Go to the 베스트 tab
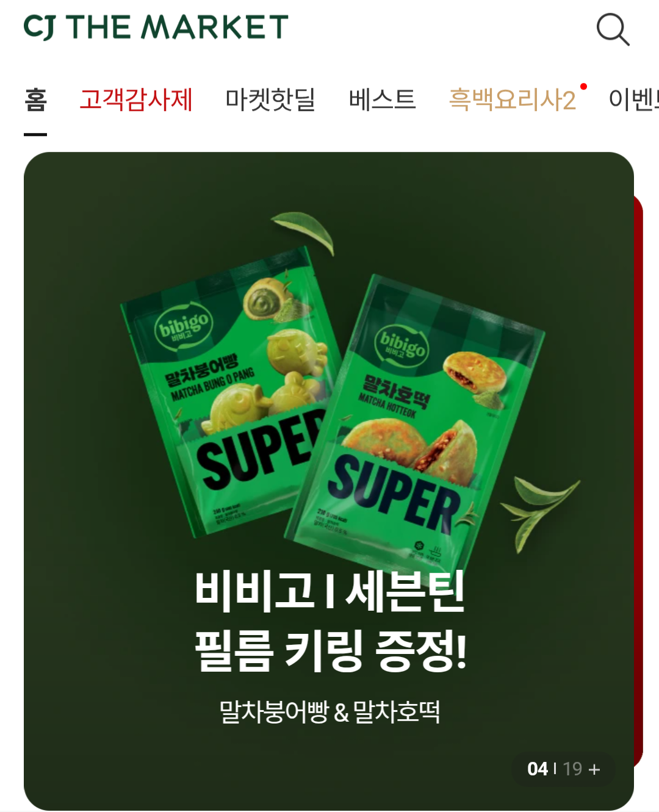The image size is (659, 812). tap(382, 99)
